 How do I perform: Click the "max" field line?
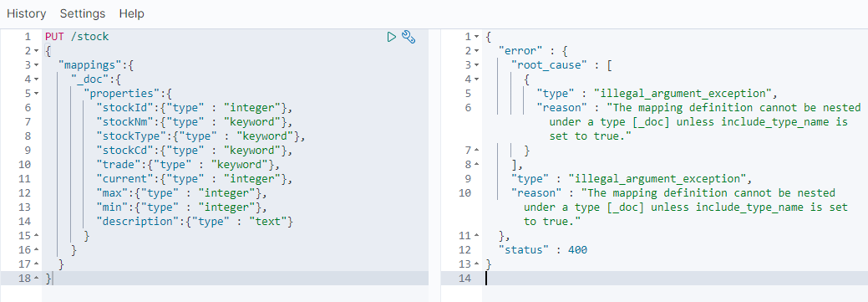181,193
